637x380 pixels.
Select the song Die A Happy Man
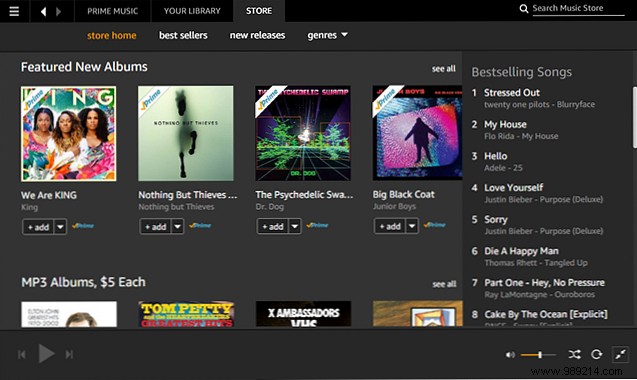521,251
